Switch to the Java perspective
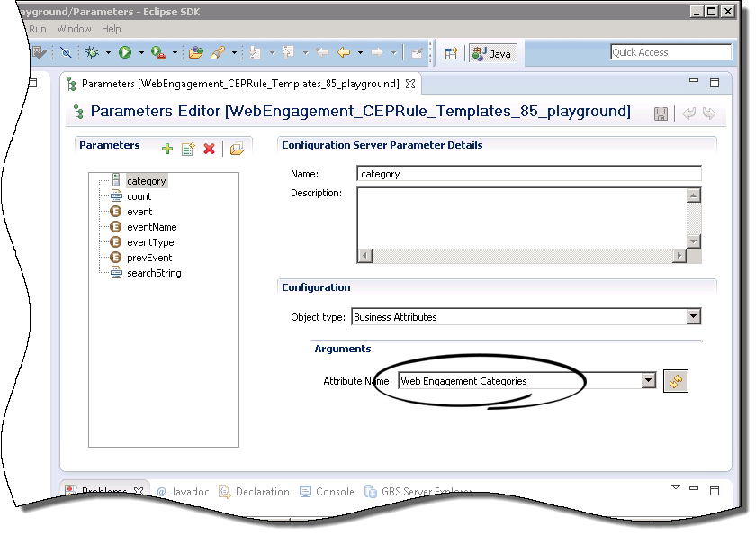The width and height of the screenshot is (756, 536). [491, 53]
